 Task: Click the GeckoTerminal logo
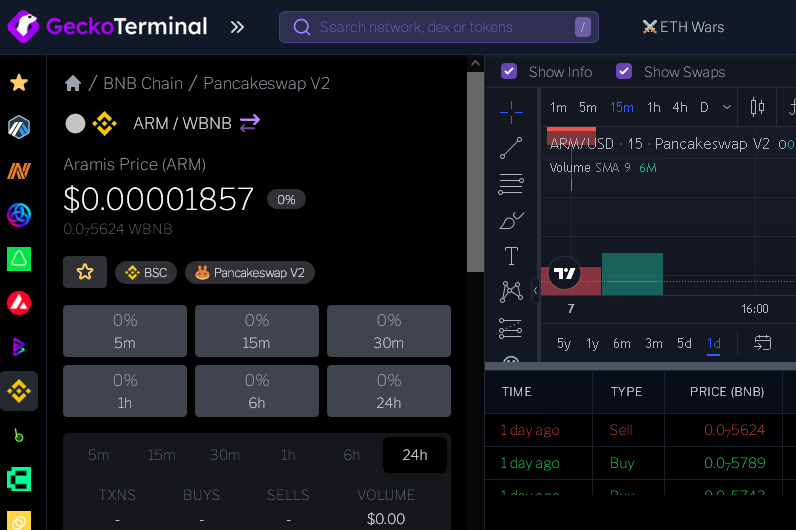(108, 26)
